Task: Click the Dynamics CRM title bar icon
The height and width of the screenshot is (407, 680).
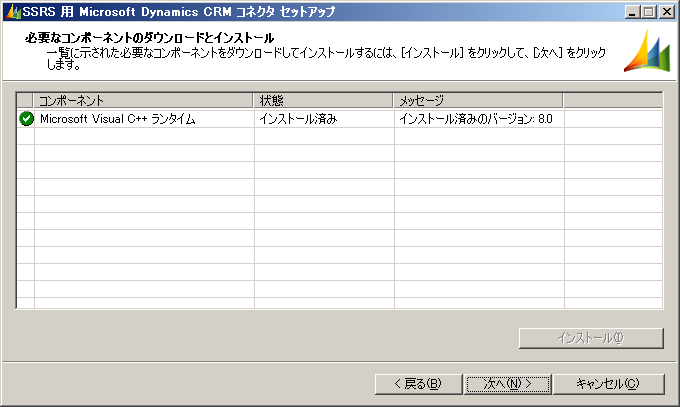Action: point(13,12)
